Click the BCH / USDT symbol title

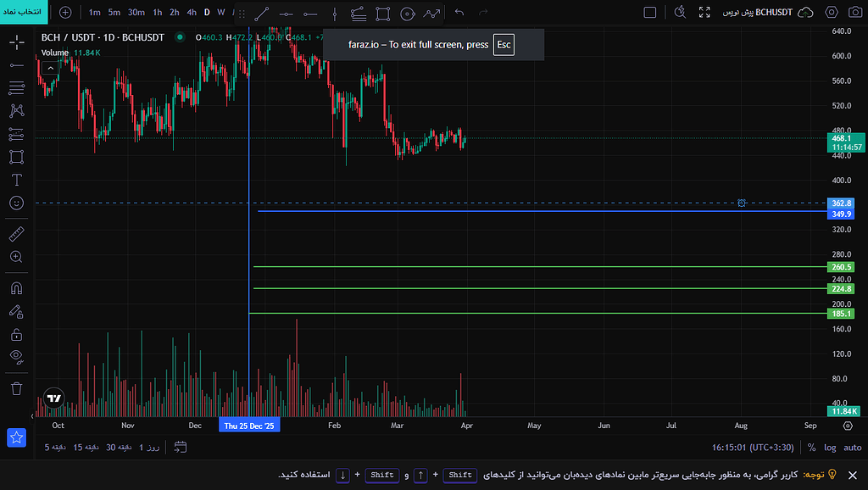coord(103,37)
